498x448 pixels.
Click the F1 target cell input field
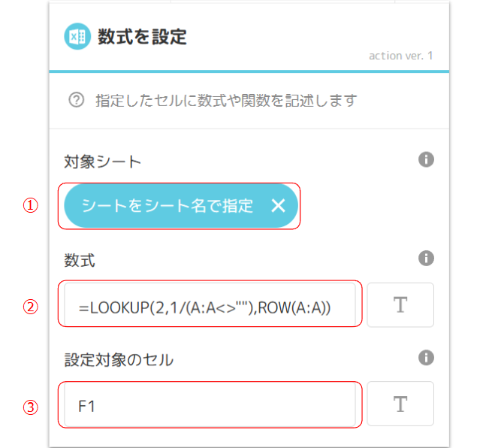(x=210, y=404)
